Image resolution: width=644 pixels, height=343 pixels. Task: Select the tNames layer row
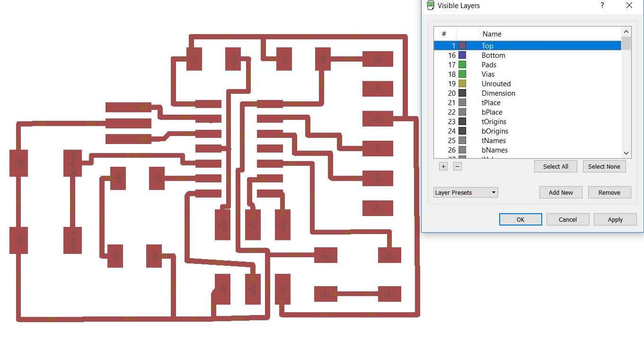click(x=528, y=140)
